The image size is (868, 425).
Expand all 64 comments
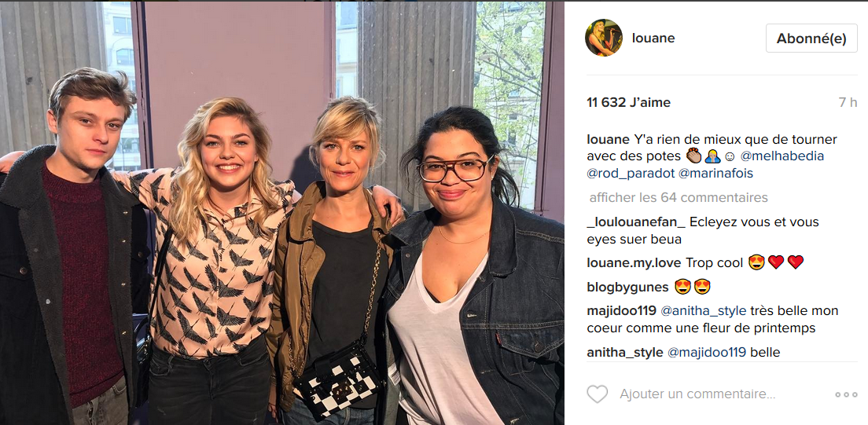[678, 197]
